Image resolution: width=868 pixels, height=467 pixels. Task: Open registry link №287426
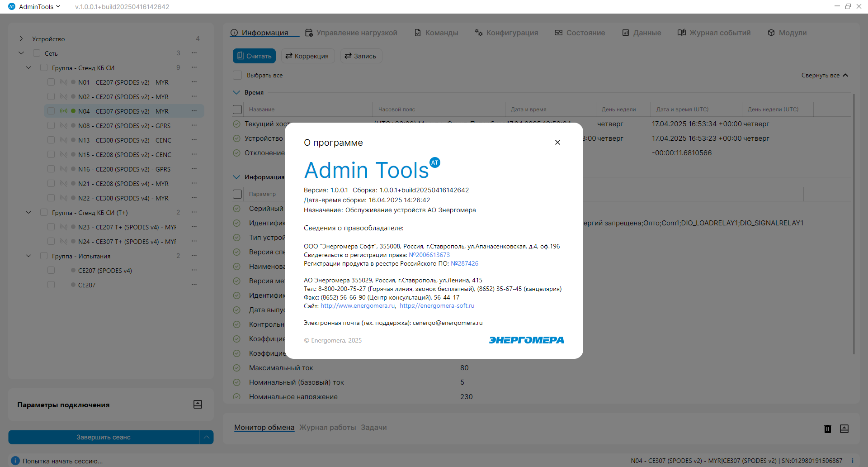[464, 263]
